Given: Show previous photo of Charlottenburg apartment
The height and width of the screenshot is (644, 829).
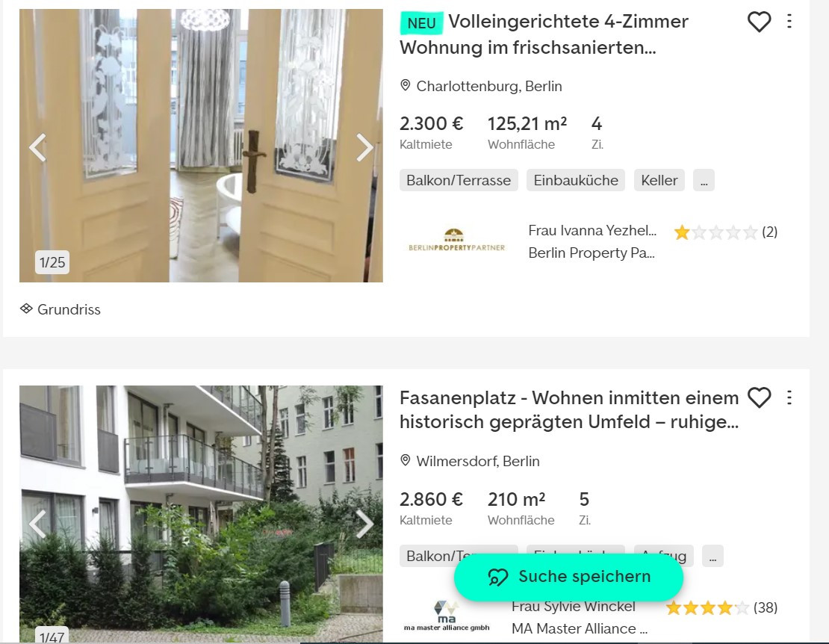Looking at the screenshot, I should (37, 147).
